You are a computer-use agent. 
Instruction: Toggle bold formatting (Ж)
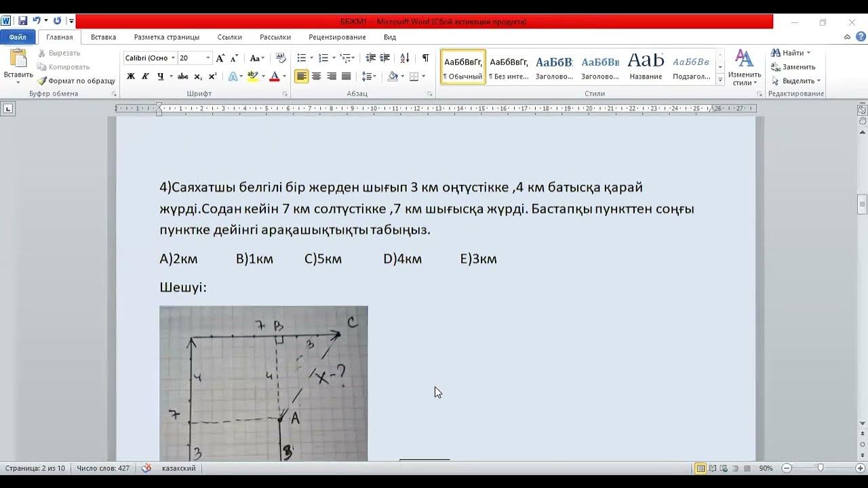click(131, 77)
